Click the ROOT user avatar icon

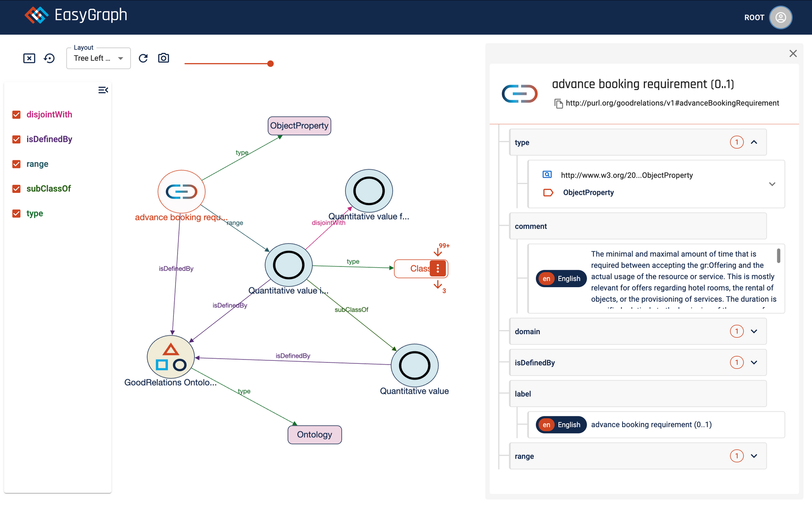coord(780,17)
